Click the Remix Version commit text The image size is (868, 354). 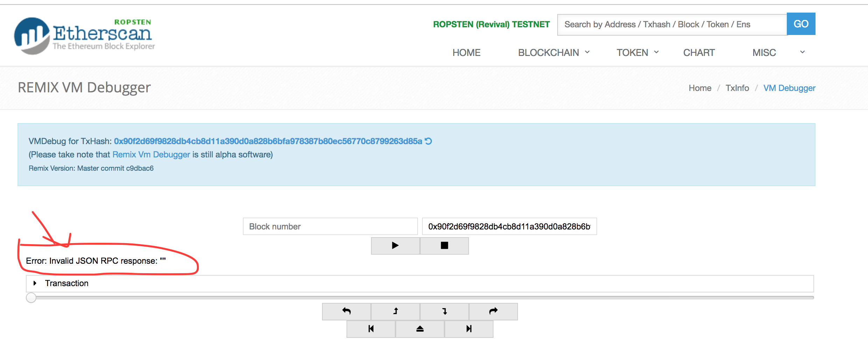pos(91,168)
